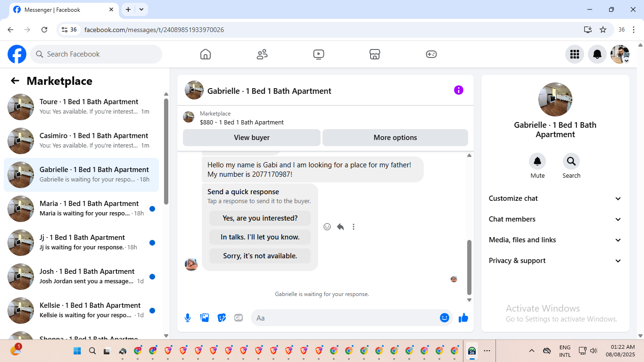Screen dimensions: 644x362
Task: Open Kellsie apartment conversation
Action: pos(81,311)
